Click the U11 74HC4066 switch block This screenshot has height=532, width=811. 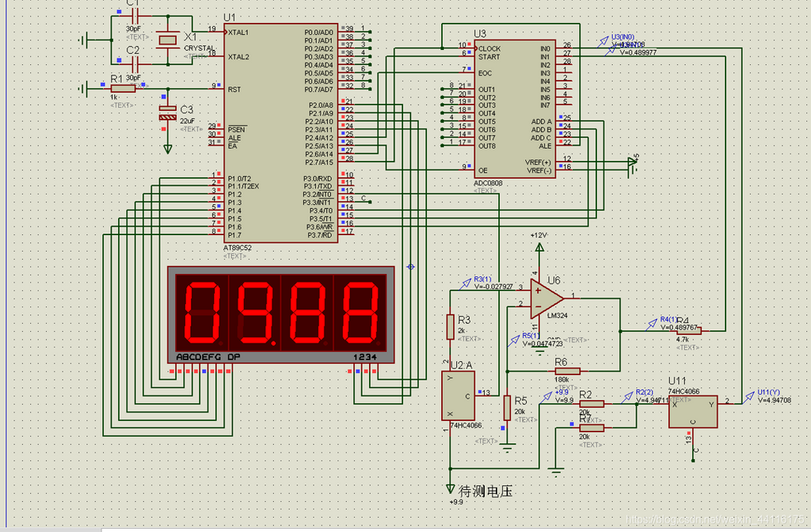[x=692, y=411]
